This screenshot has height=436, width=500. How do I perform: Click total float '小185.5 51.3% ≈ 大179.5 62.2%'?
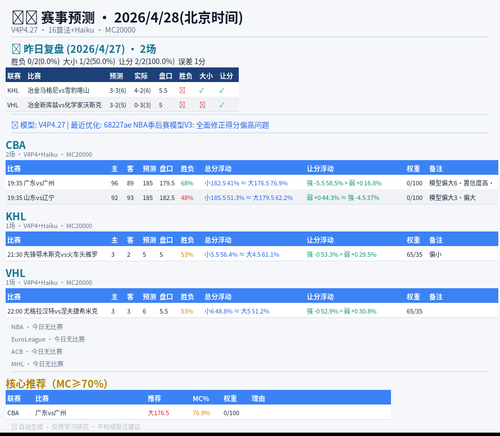point(249,198)
